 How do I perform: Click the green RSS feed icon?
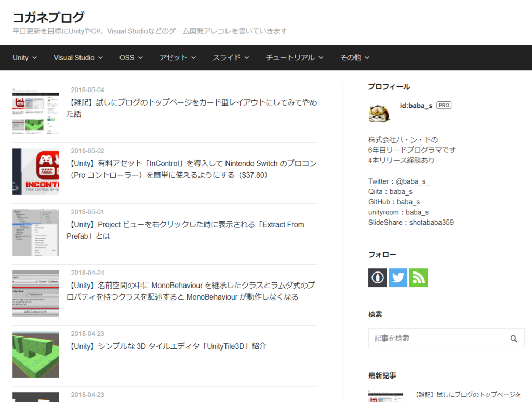coord(418,278)
